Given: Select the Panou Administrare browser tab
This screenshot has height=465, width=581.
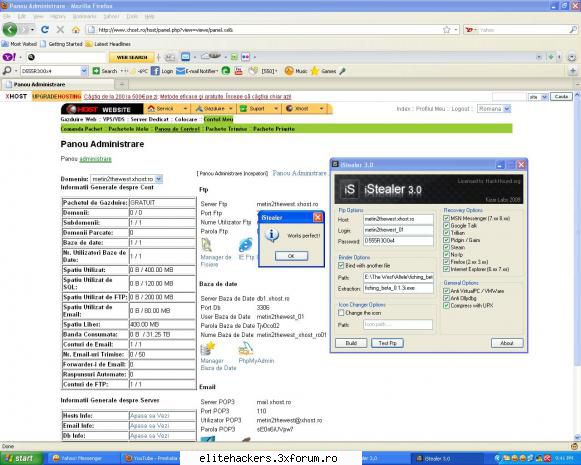Looking at the screenshot, I should tap(59, 84).
